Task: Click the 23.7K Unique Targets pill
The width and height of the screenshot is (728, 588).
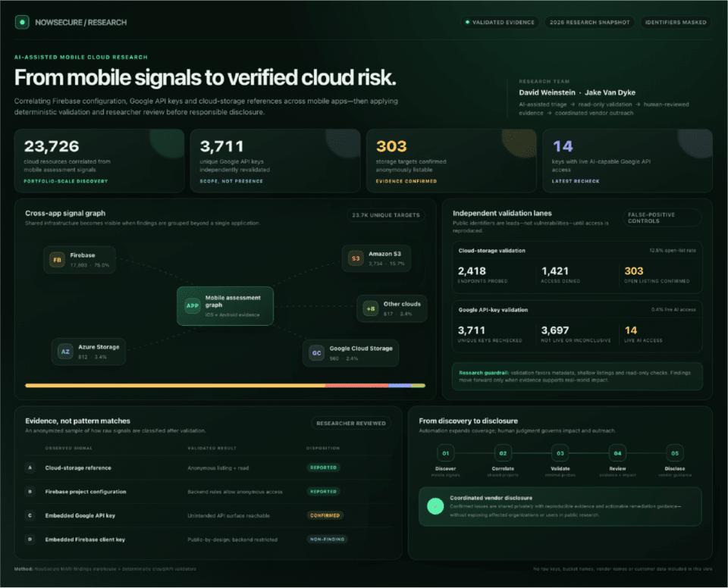Action: point(385,215)
